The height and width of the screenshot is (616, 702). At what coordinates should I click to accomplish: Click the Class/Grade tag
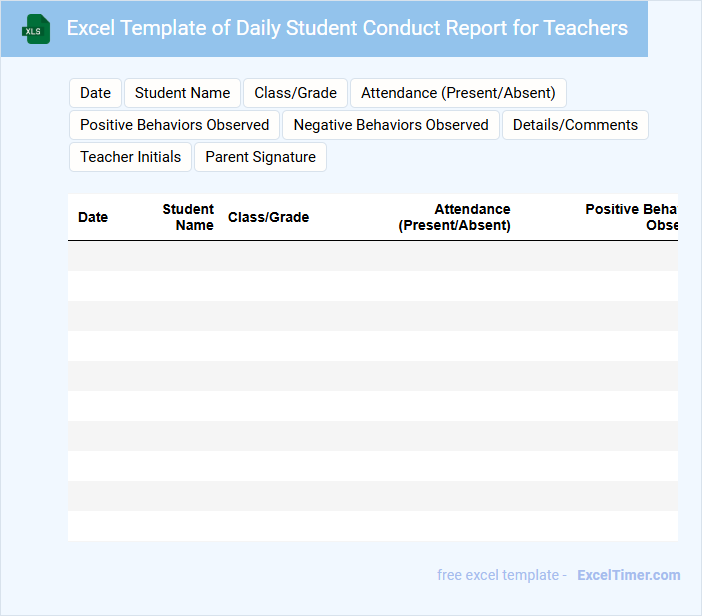pos(295,93)
